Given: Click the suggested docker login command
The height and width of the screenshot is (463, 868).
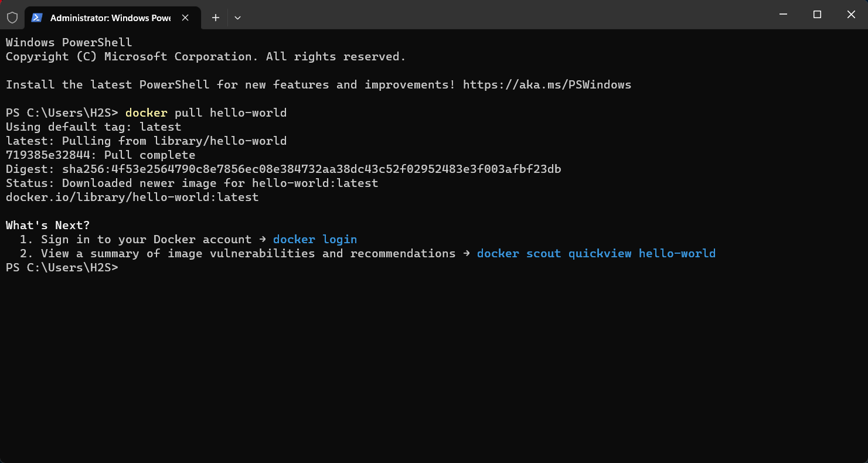Looking at the screenshot, I should pos(315,239).
